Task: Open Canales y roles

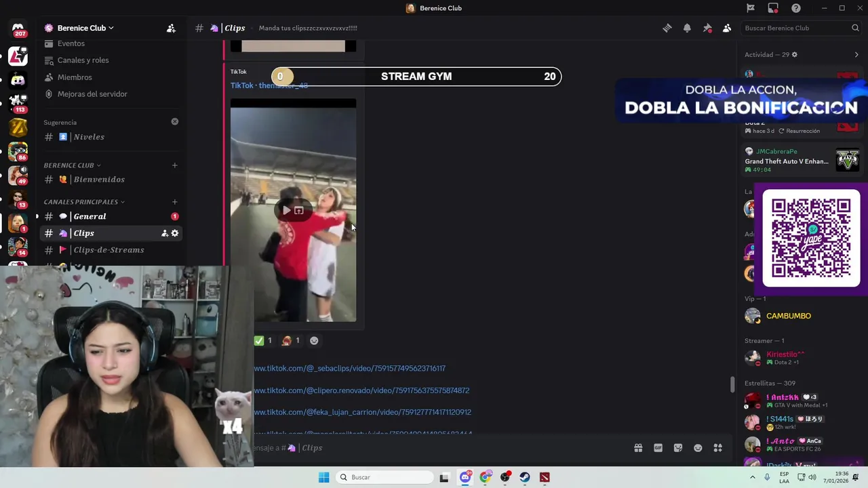Action: (x=83, y=60)
